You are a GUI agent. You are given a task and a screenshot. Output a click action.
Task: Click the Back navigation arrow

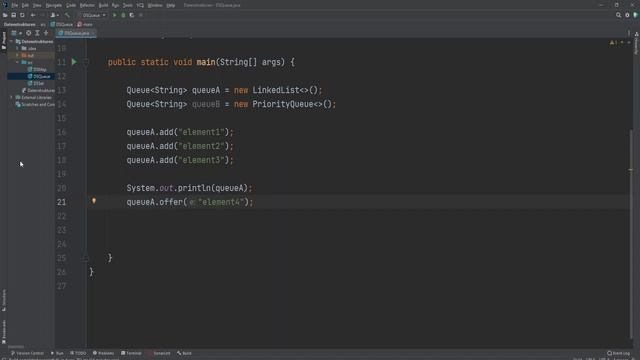pyautogui.click(x=33, y=15)
